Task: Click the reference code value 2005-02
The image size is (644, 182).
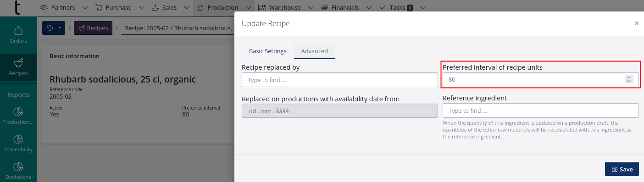Action: coord(61,97)
